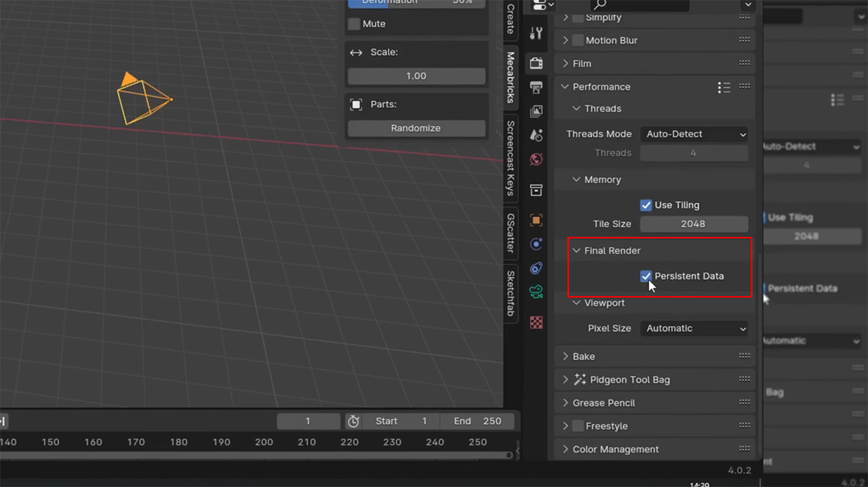Image resolution: width=868 pixels, height=487 pixels.
Task: Open the checkered Texture Properties tab
Action: pyautogui.click(x=536, y=322)
